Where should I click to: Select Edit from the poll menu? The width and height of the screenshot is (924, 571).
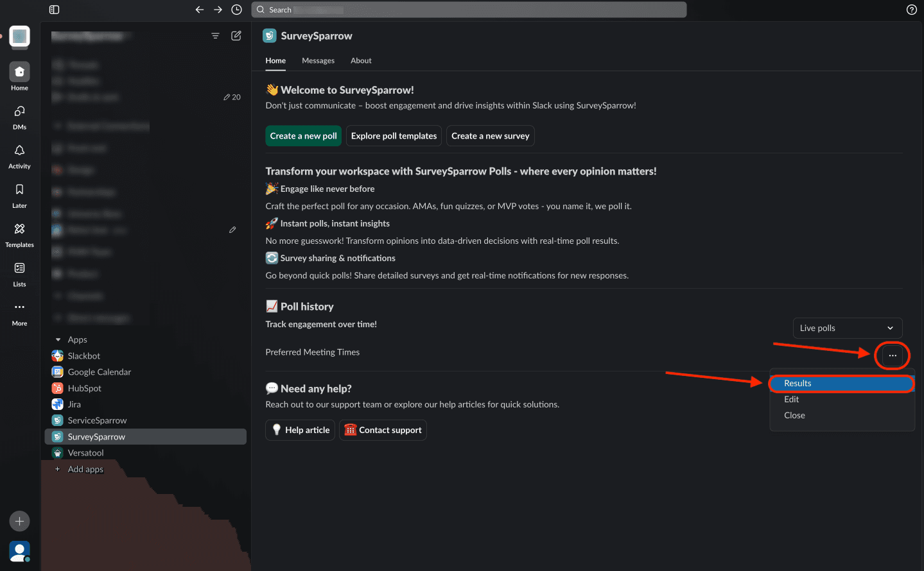(x=791, y=399)
